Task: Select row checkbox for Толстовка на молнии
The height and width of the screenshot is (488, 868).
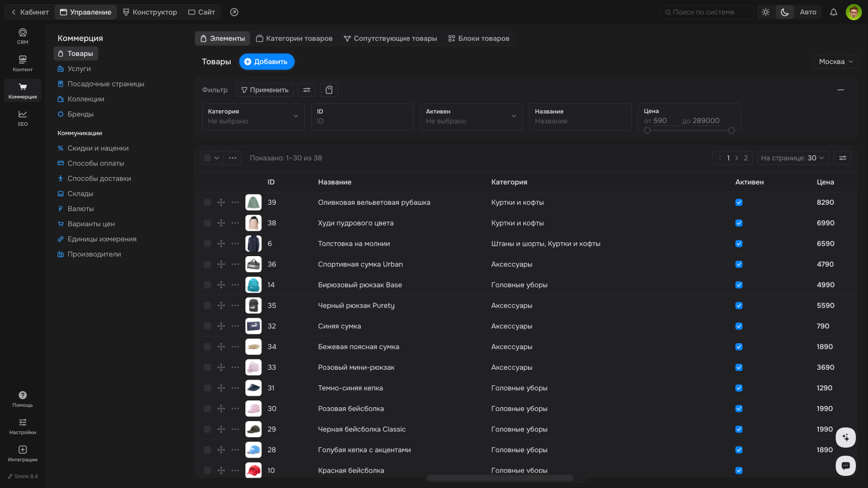Action: point(207,244)
